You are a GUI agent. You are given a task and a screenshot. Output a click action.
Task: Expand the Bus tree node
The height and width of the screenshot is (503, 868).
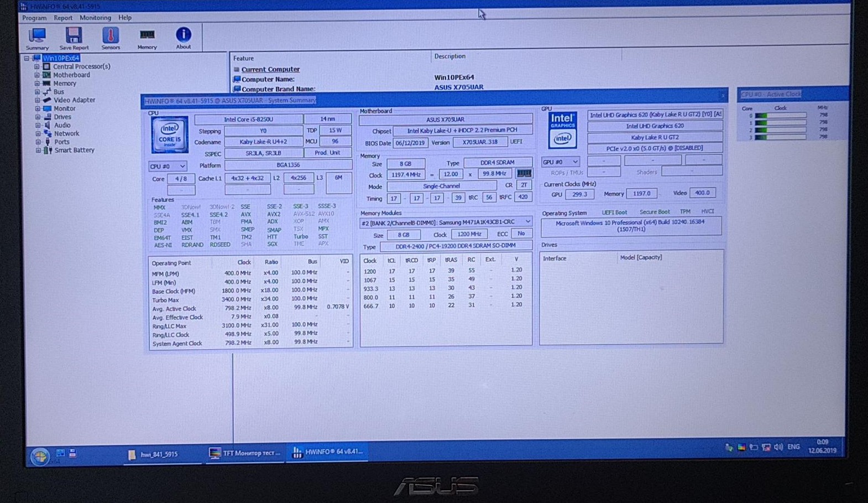[x=37, y=92]
